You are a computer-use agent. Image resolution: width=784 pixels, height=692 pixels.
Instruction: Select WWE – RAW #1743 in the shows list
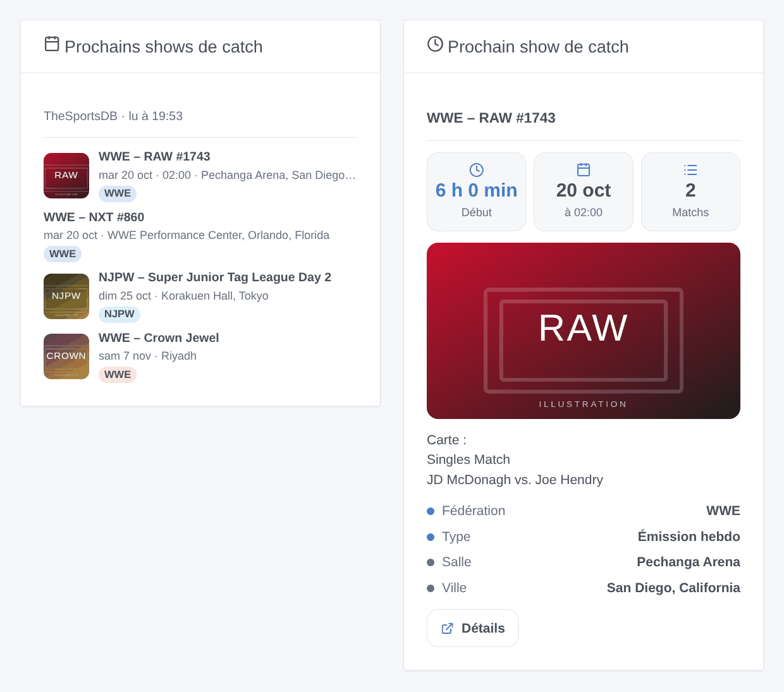click(x=154, y=157)
